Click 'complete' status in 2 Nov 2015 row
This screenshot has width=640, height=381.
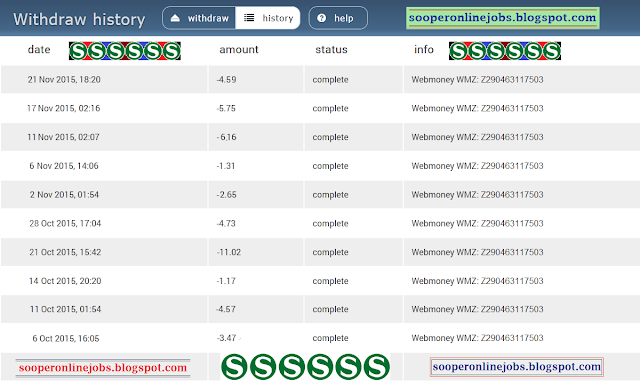[331, 195]
